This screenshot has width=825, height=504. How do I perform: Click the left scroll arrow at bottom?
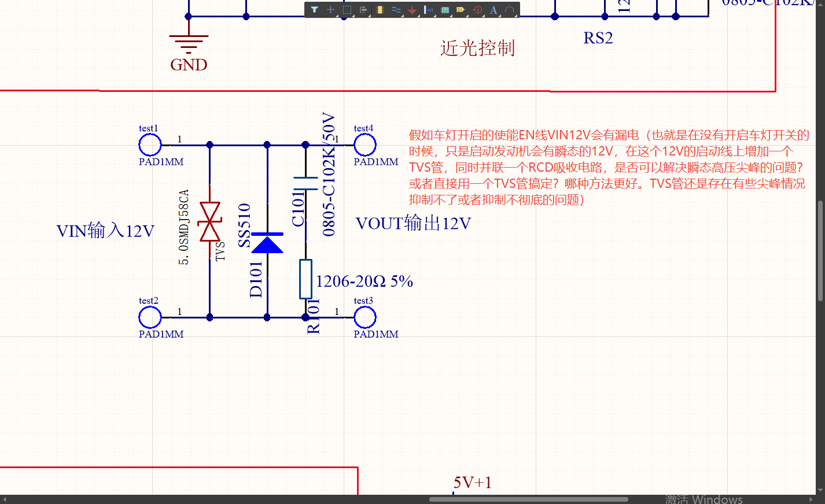[5, 499]
